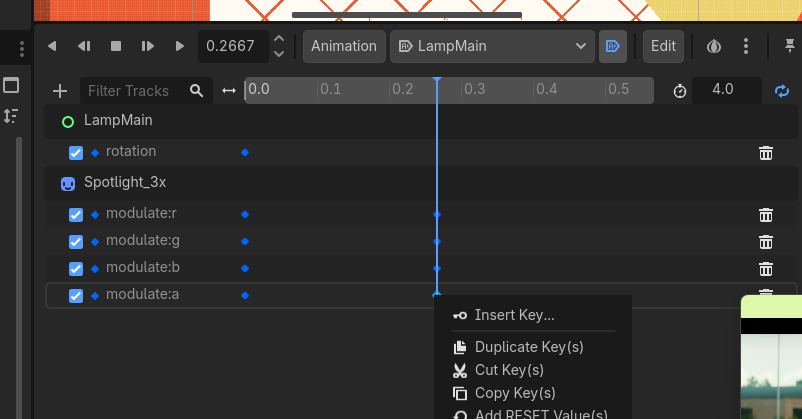Open the LampMain animation dropdown

pos(492,46)
